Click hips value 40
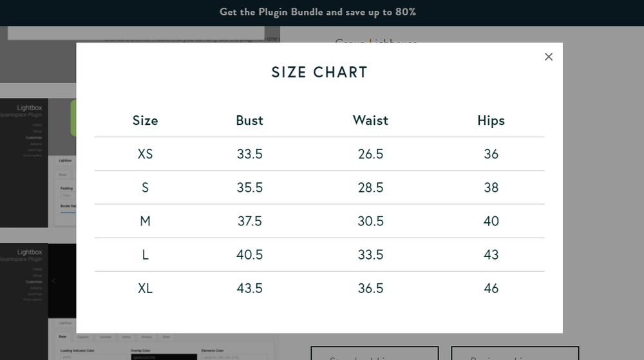 click(491, 222)
